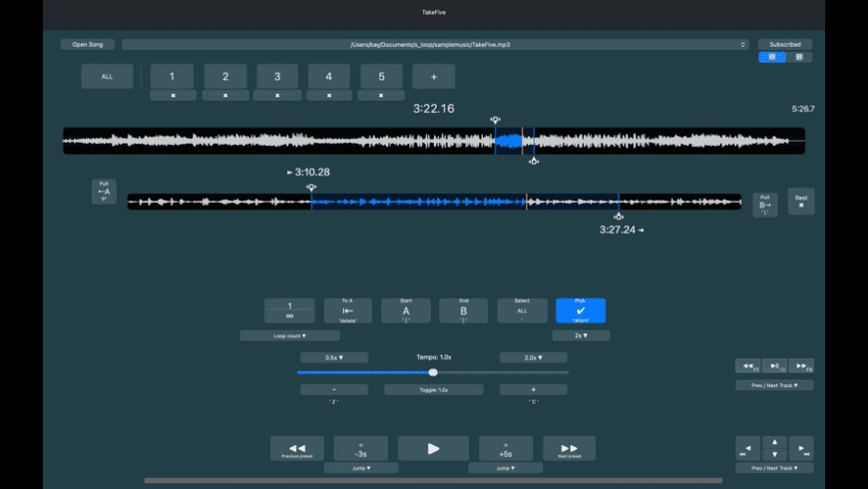The width and height of the screenshot is (868, 489).
Task: Click the overview waveform's highlighted loop region
Action: tap(514, 141)
